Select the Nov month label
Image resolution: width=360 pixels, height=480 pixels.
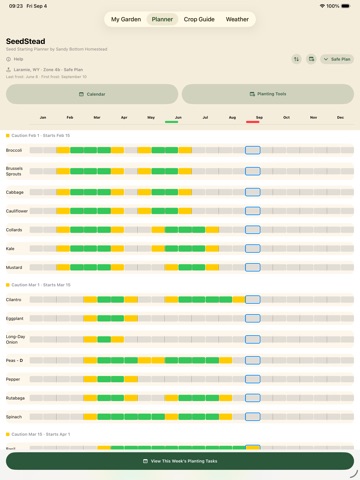tap(313, 117)
